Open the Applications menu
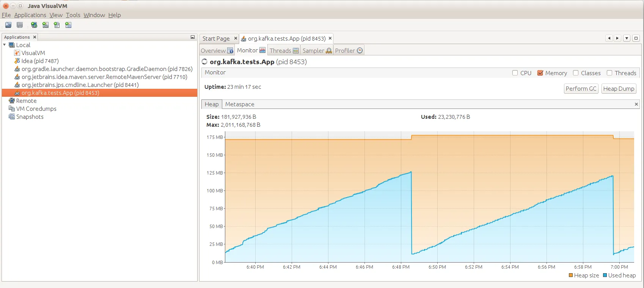 [30, 15]
